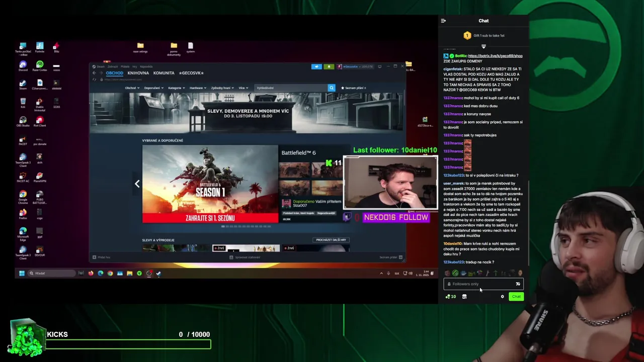Open the Zobrazit menu
Image resolution: width=644 pixels, height=362 pixels.
(x=112, y=66)
